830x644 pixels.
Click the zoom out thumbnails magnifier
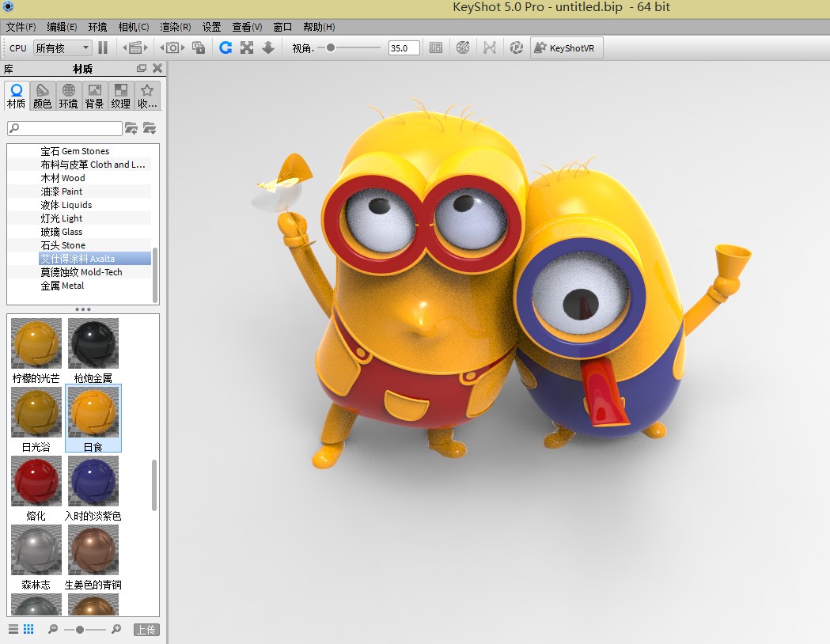[53, 629]
